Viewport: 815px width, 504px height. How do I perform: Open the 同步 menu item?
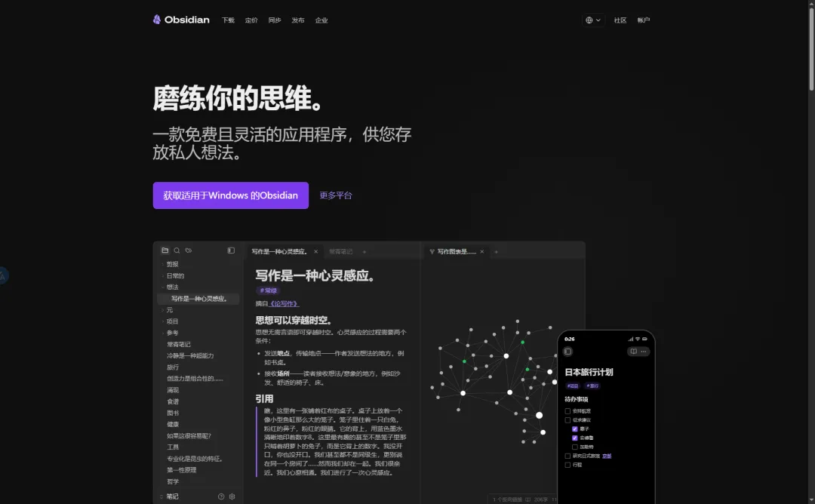[x=275, y=20]
